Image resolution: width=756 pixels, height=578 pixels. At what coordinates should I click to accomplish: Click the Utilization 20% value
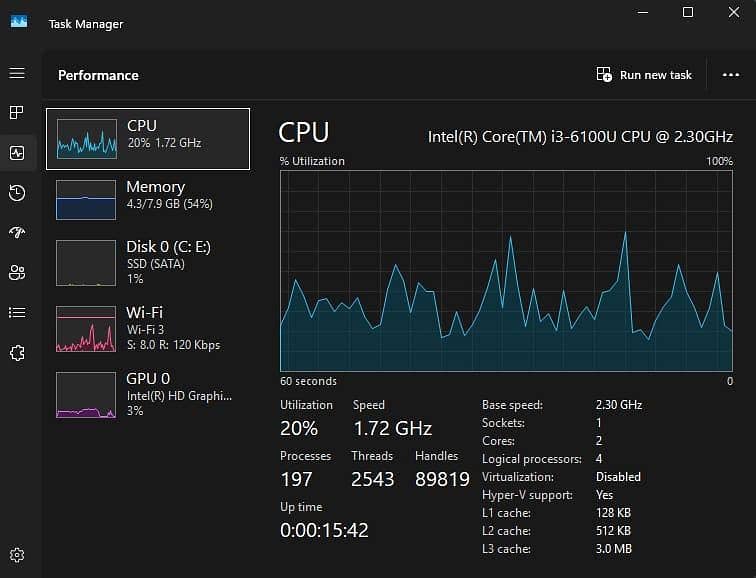pyautogui.click(x=299, y=428)
